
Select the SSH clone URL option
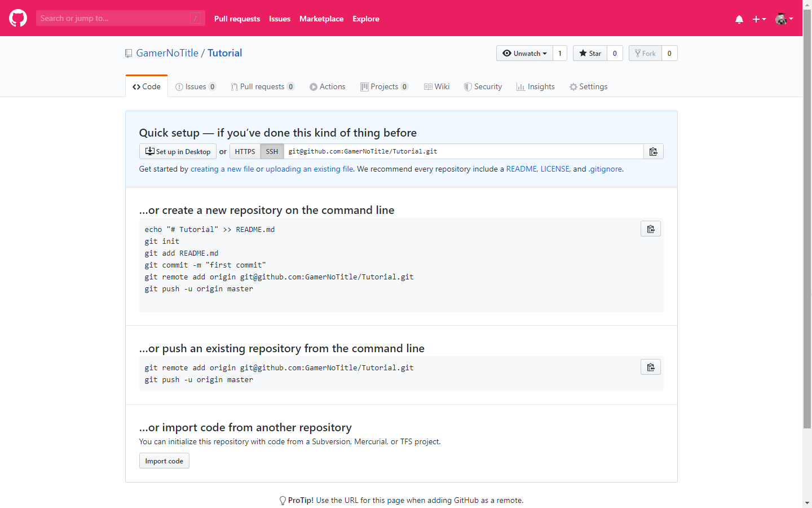pos(272,151)
